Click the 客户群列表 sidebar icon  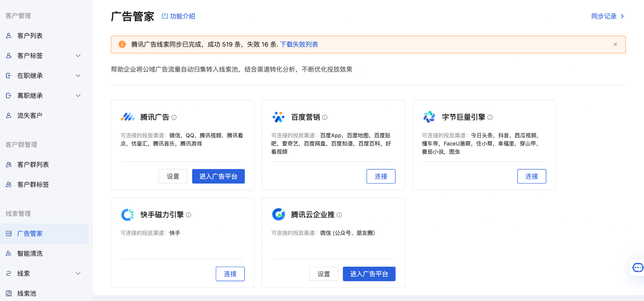pyautogui.click(x=9, y=164)
